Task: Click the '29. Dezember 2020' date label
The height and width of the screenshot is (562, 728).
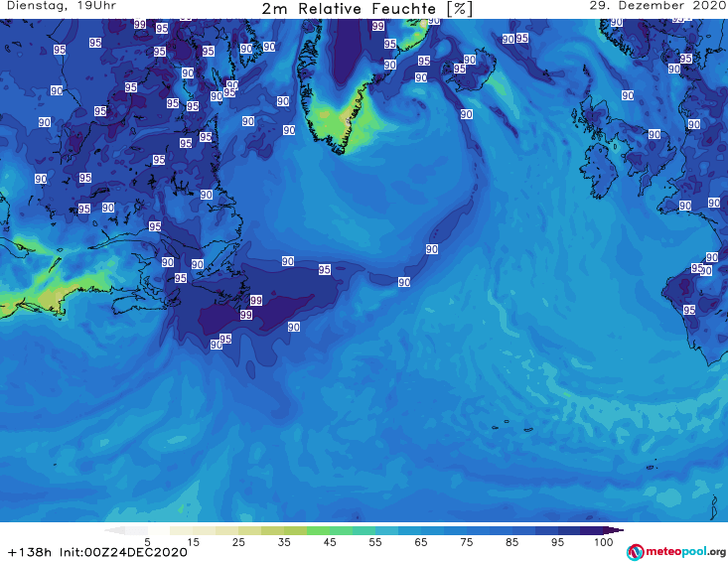Action: coord(657,6)
